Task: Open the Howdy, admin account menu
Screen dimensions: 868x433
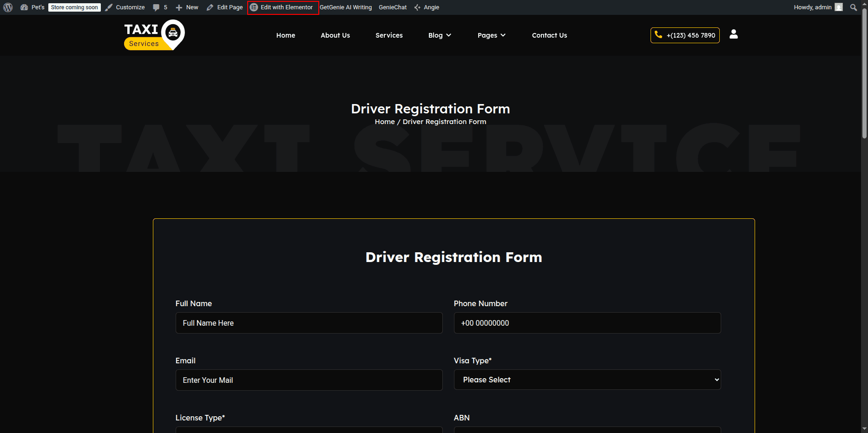Action: click(818, 7)
